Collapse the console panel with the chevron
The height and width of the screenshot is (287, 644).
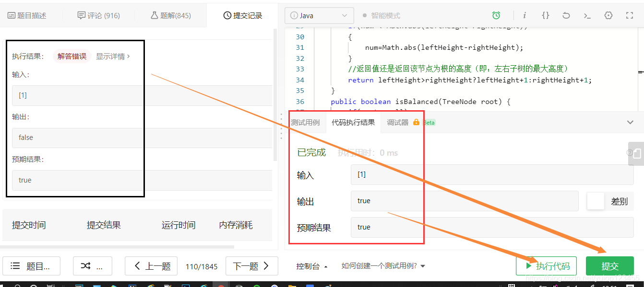tap(631, 122)
